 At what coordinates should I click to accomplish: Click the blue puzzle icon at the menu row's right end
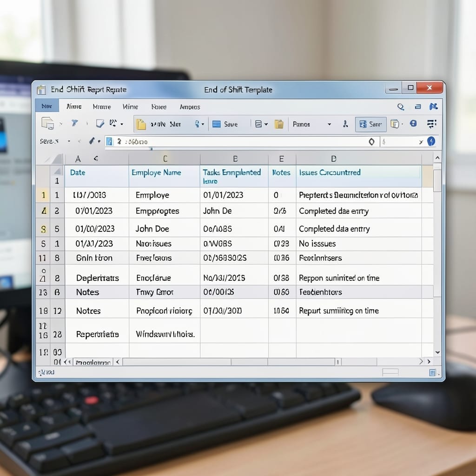[x=433, y=106]
